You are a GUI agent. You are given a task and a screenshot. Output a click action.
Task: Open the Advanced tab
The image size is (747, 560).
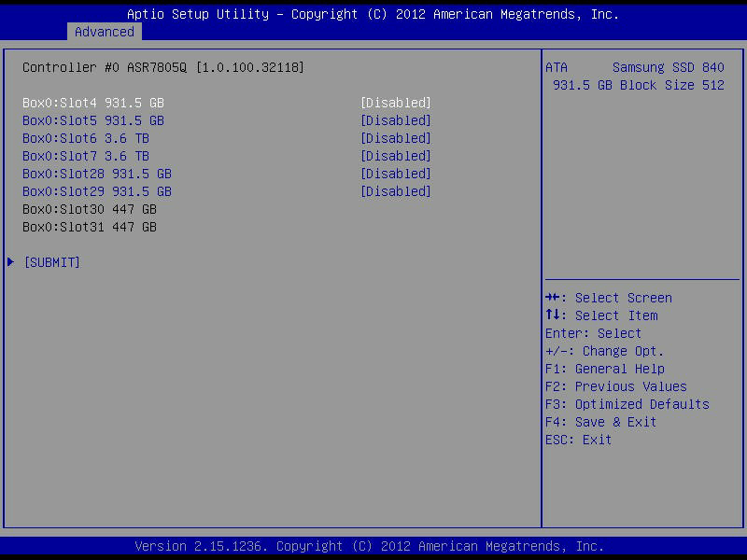(105, 32)
